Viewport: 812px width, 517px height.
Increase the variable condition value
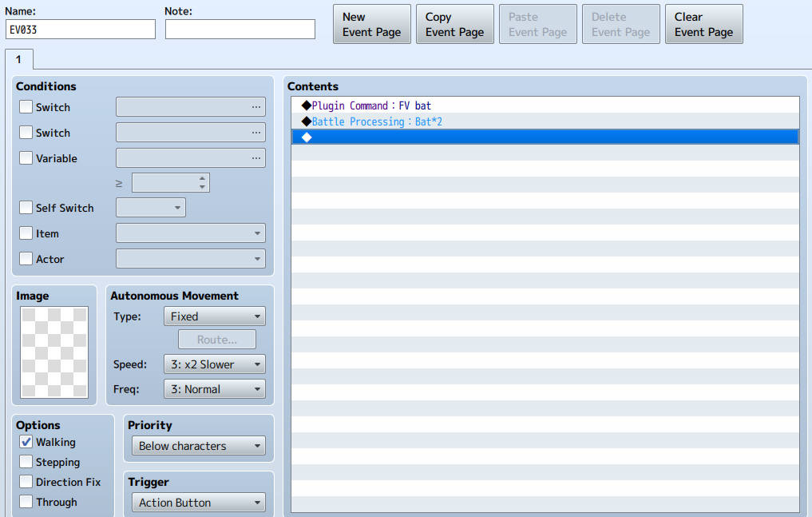point(203,179)
